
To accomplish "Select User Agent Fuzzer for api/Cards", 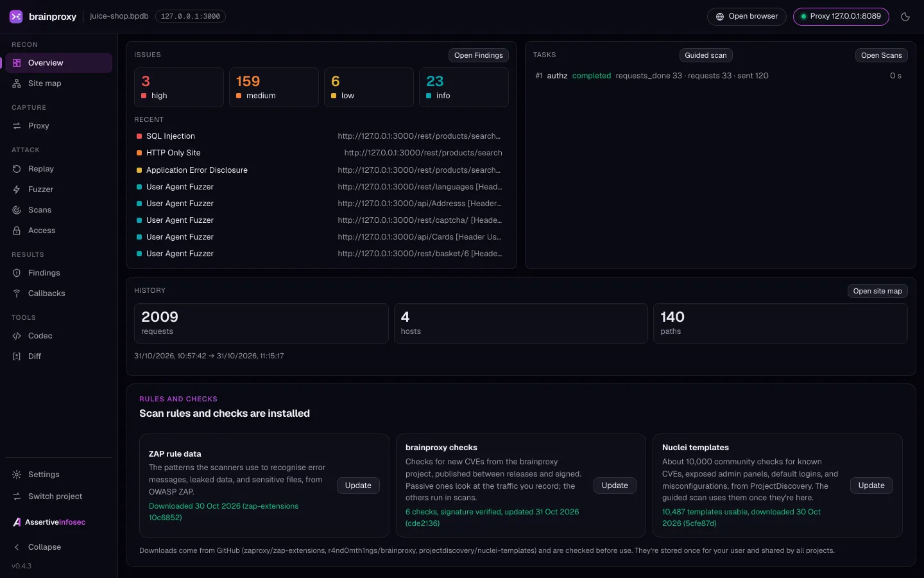I will pos(321,237).
